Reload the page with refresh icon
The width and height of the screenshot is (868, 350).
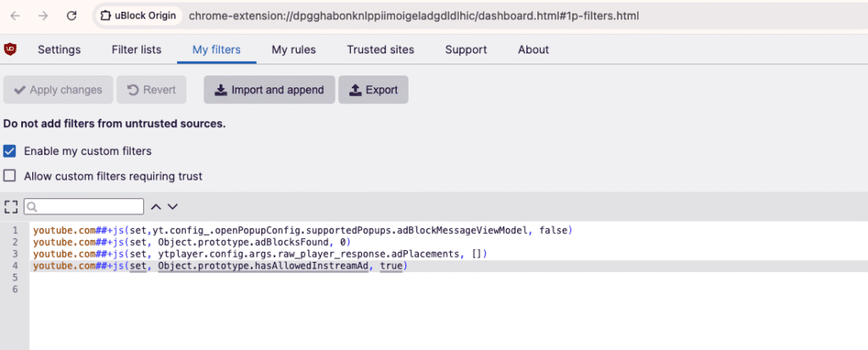click(71, 16)
